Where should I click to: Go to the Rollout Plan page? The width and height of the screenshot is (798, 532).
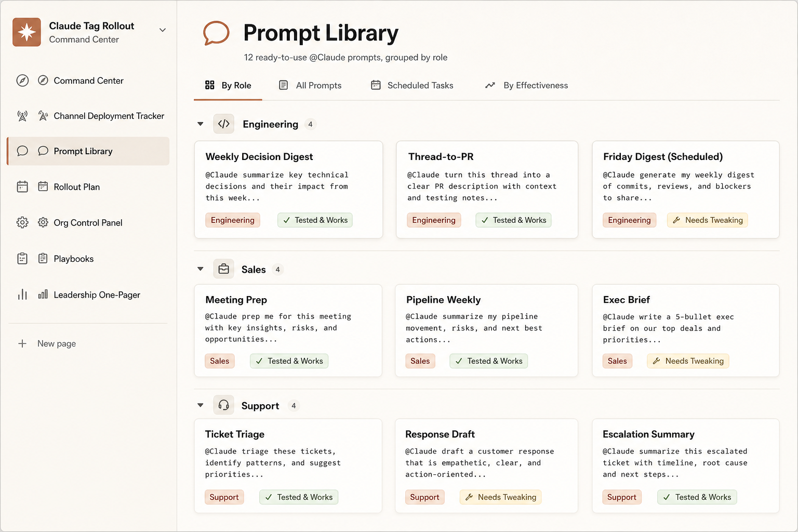pyautogui.click(x=88, y=187)
